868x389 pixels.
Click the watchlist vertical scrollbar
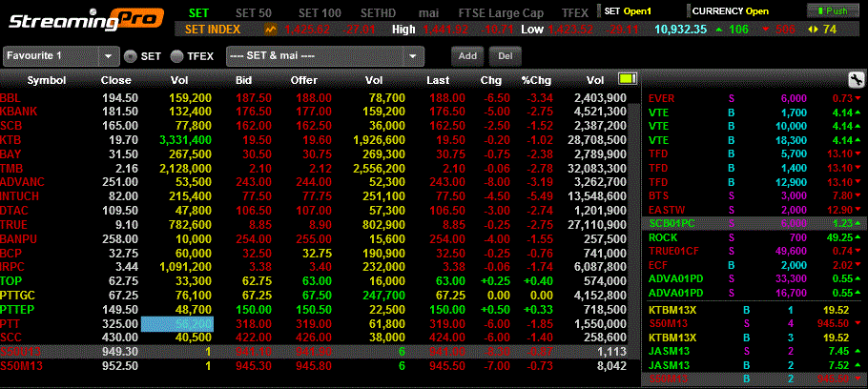click(634, 233)
